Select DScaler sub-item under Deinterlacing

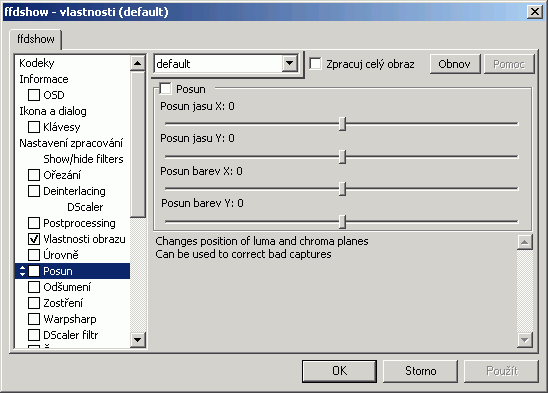coord(85,207)
